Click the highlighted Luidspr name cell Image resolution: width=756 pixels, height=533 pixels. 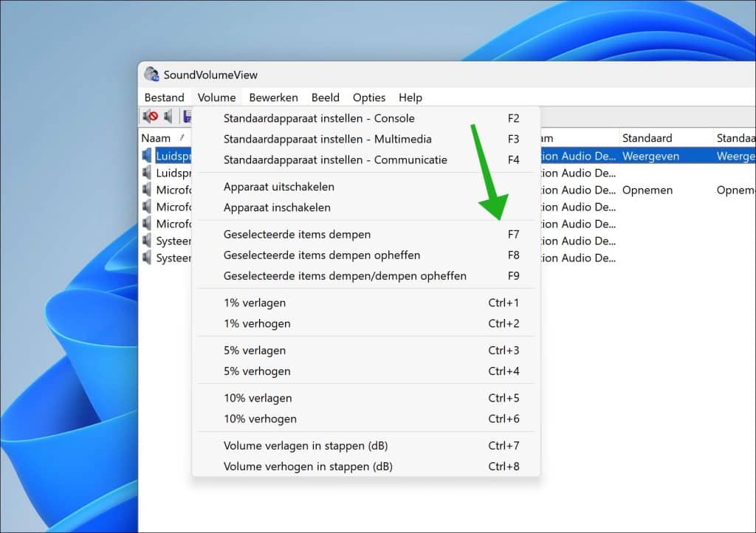(x=173, y=156)
